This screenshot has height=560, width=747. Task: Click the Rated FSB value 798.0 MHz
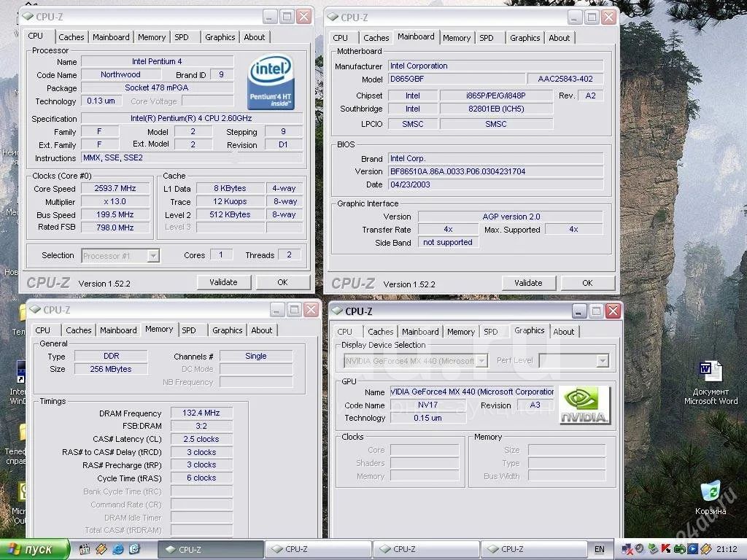tap(115, 227)
